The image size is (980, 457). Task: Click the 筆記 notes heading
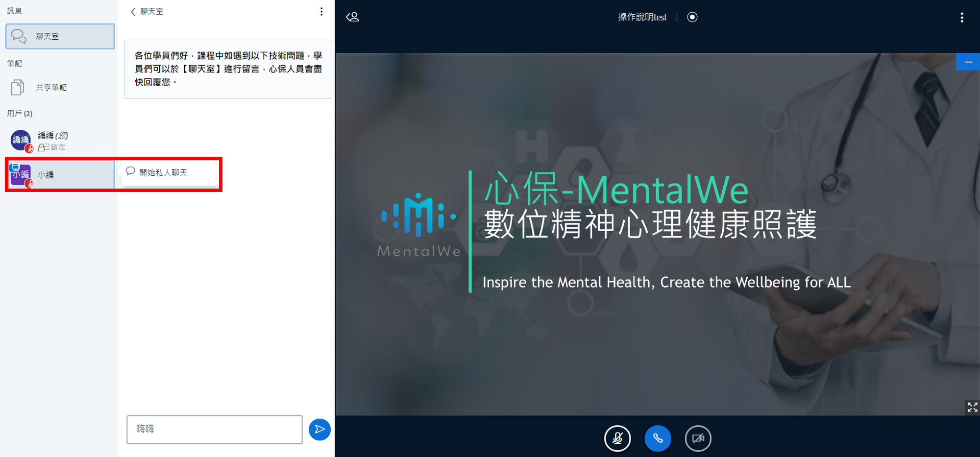click(x=14, y=63)
